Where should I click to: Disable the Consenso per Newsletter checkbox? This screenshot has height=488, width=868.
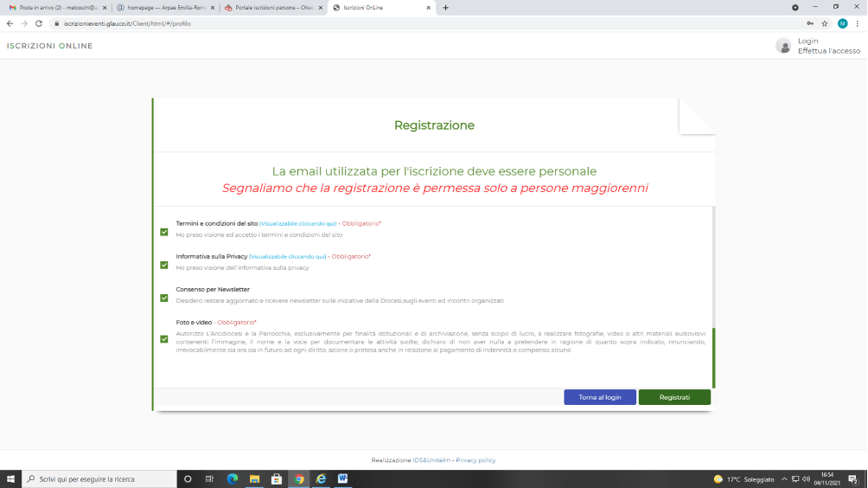click(x=164, y=298)
